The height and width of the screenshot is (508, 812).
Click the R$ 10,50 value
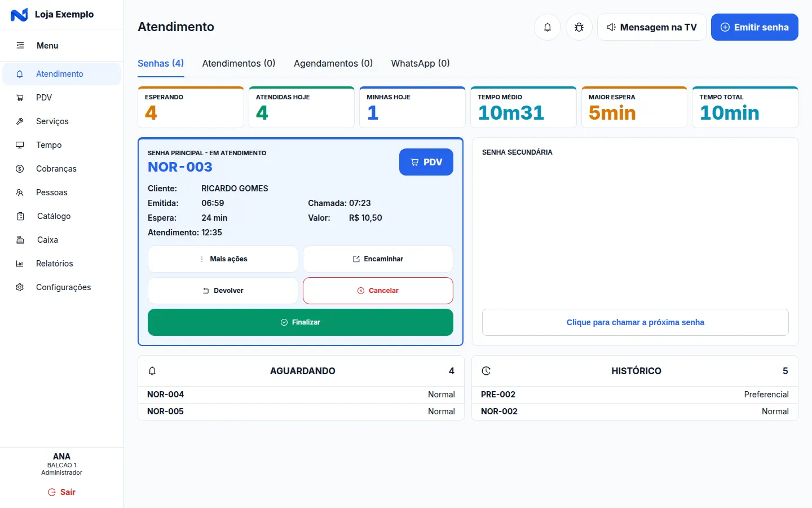pyautogui.click(x=365, y=218)
